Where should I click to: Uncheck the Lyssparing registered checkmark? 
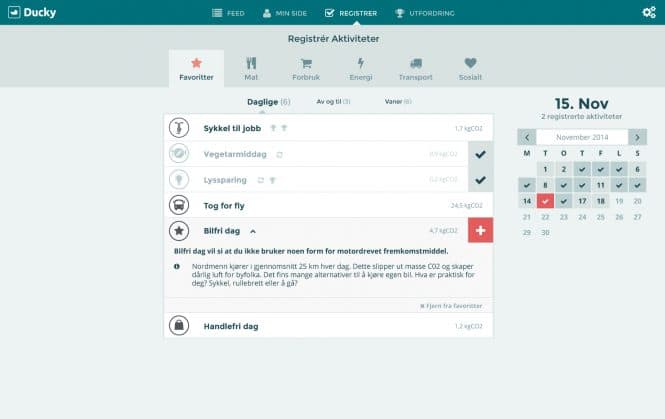tap(480, 180)
